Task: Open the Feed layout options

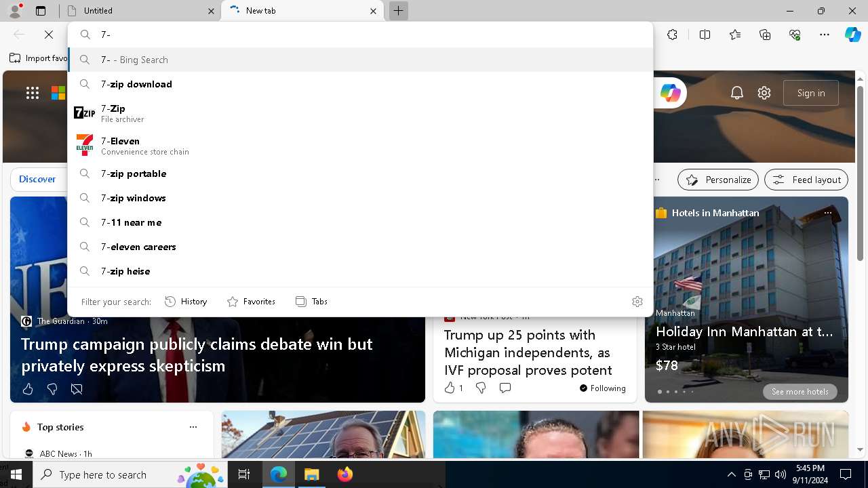Action: click(806, 180)
